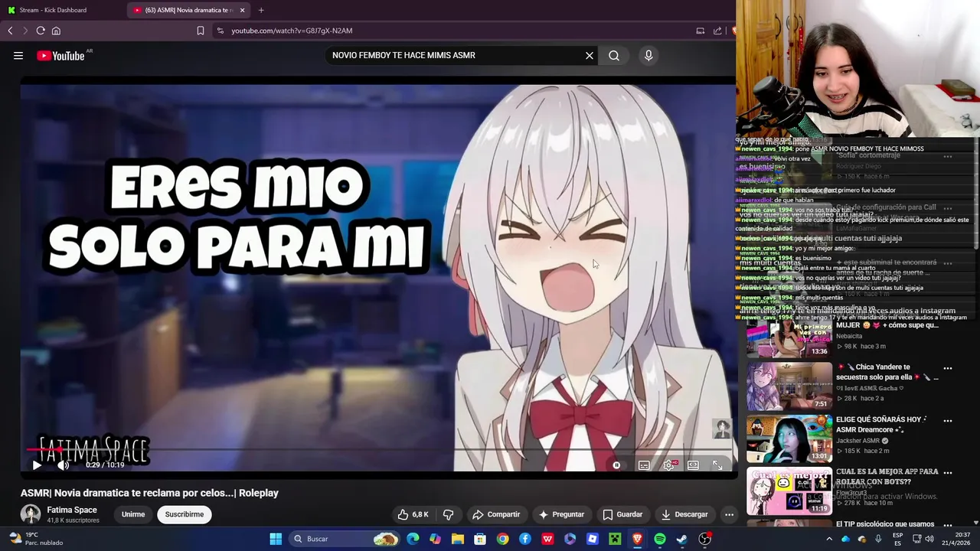Start voice search with the microphone icon
The width and height of the screenshot is (980, 551).
tap(648, 55)
